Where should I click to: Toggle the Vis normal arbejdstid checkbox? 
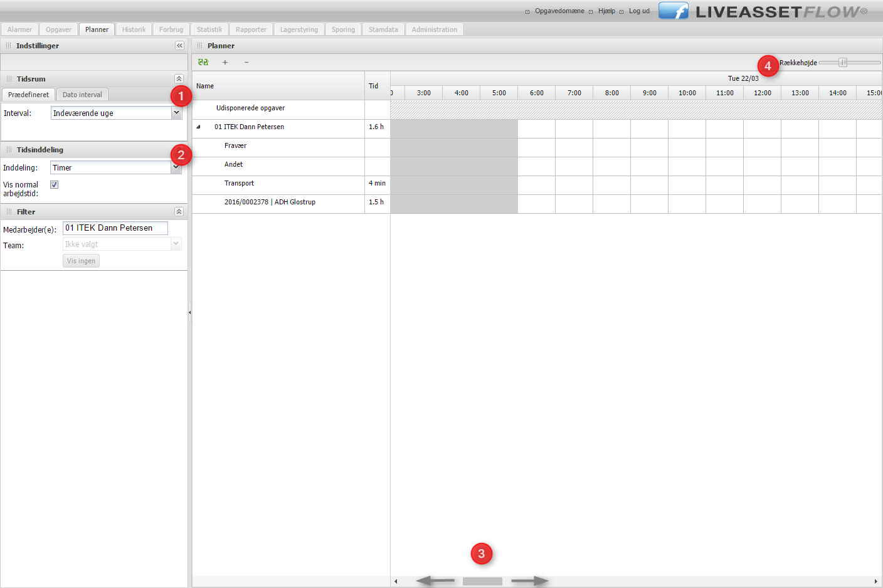click(55, 185)
